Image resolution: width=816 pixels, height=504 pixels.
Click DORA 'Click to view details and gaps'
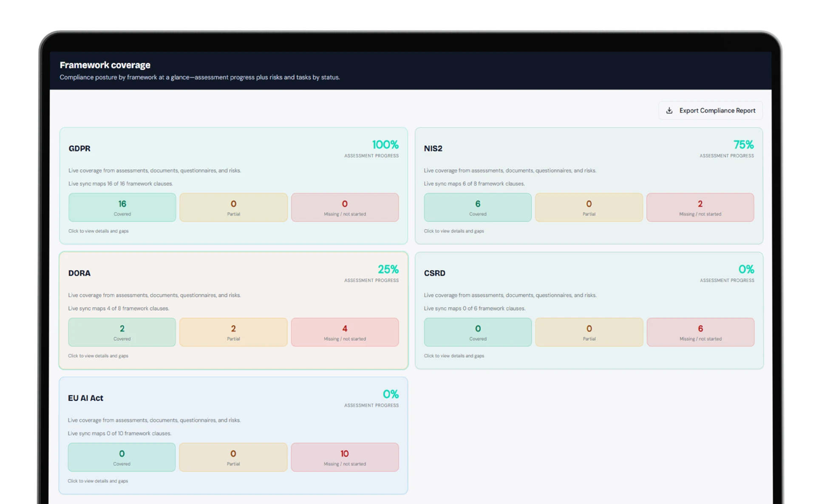point(98,356)
